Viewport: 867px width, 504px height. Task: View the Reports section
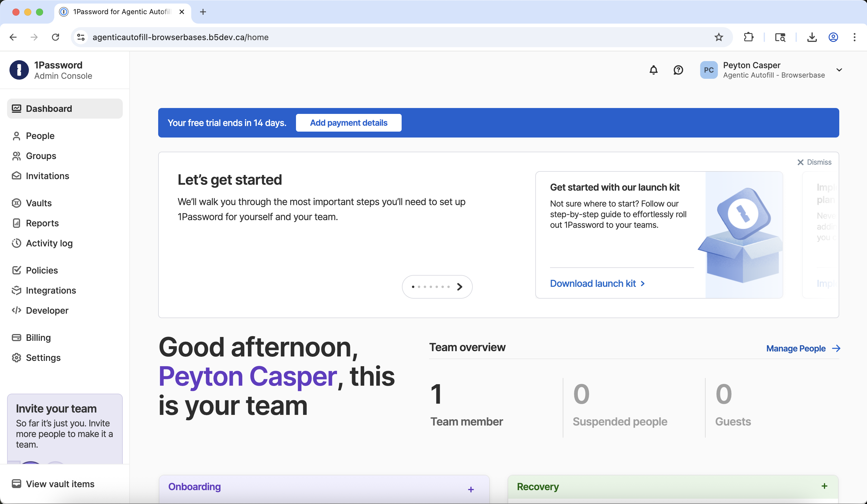coord(42,223)
